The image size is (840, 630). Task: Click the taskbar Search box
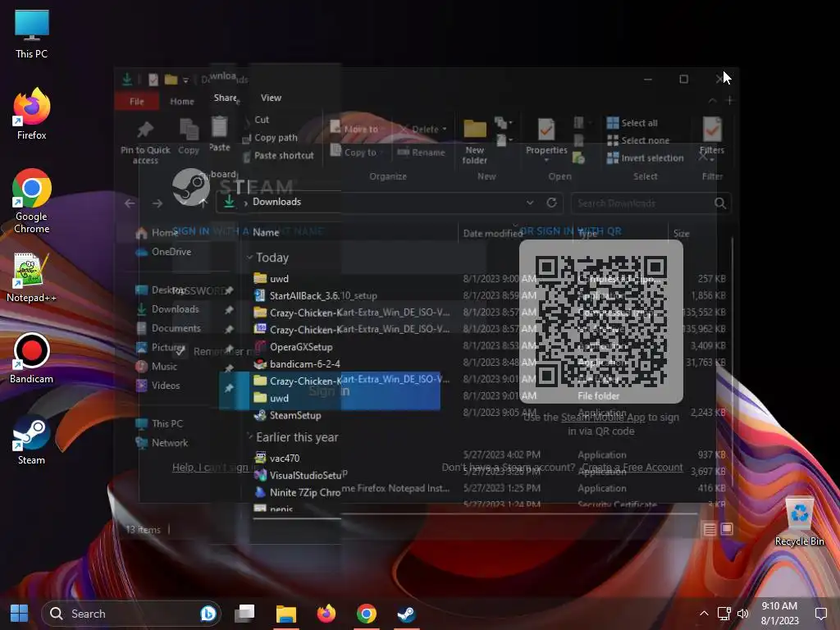131,614
